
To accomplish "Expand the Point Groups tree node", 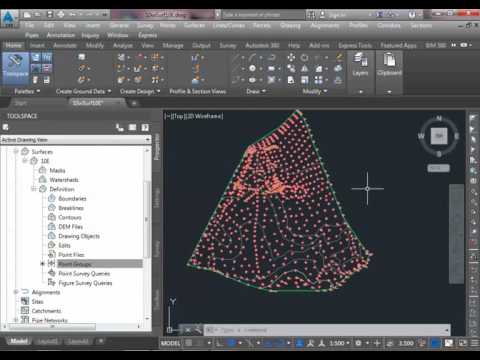I will (x=42, y=264).
